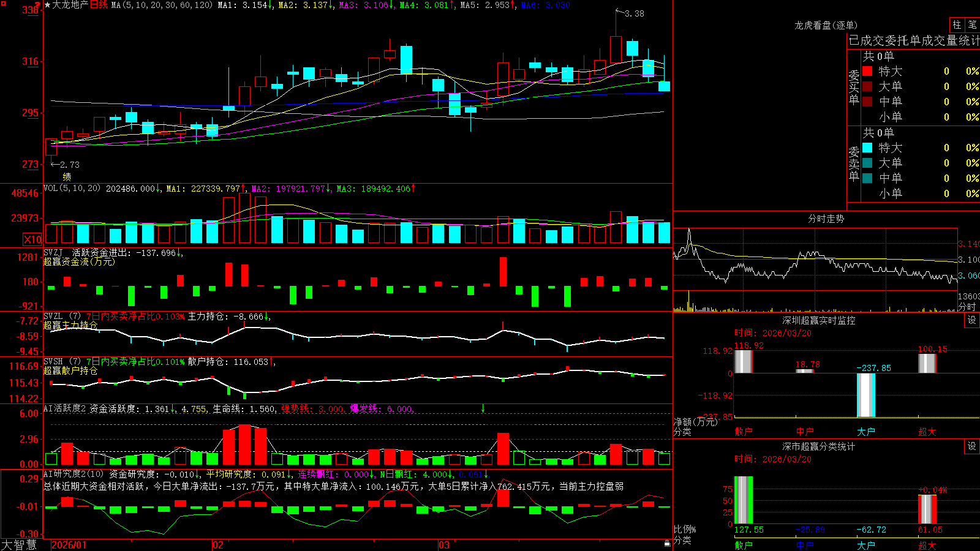980x551 pixels.
Task: Click the 龙虎看盘(逐单) panel title
Action: tap(826, 25)
